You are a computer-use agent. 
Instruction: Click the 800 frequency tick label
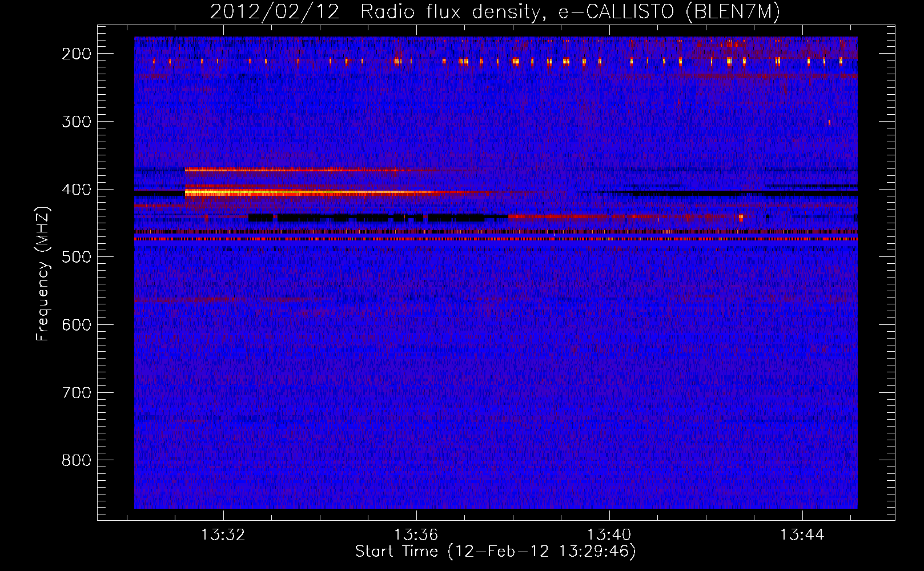click(76, 460)
